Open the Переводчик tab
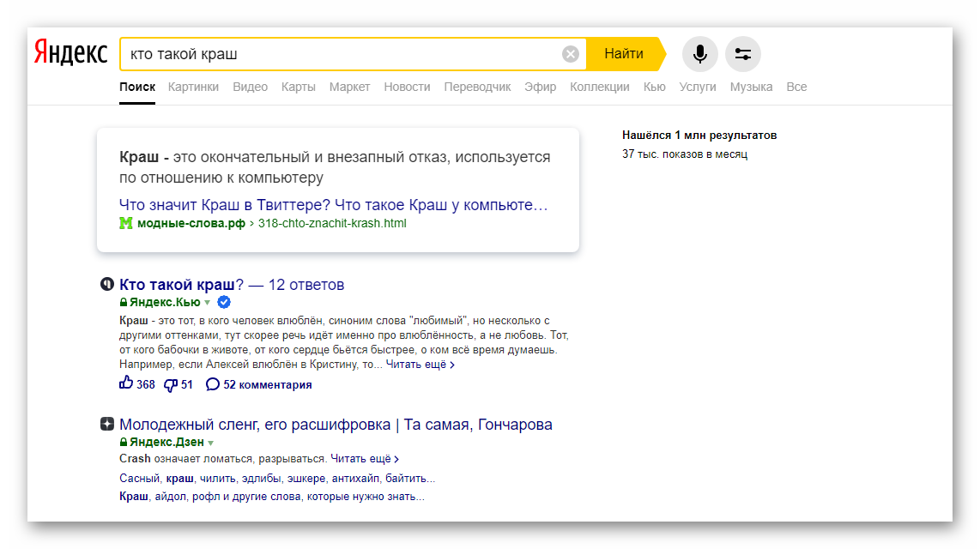The height and width of the screenshot is (549, 980). click(x=477, y=87)
